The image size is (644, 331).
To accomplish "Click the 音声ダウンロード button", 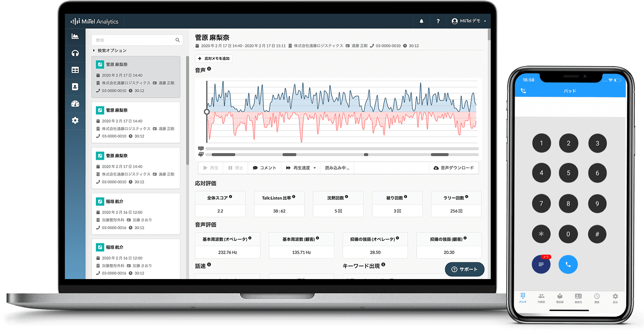I will pyautogui.click(x=454, y=168).
